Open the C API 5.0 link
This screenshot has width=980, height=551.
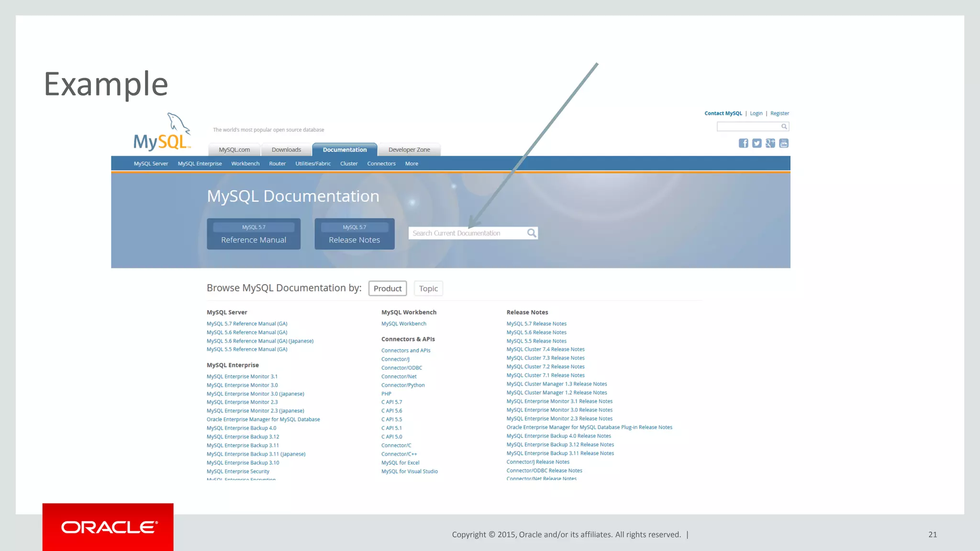point(391,437)
